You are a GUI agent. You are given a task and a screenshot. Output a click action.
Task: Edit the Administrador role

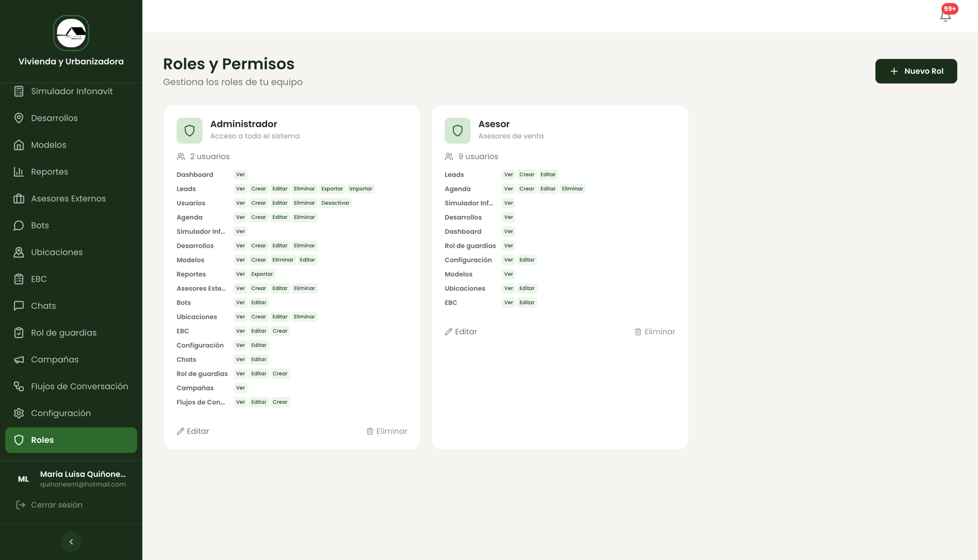pos(193,431)
